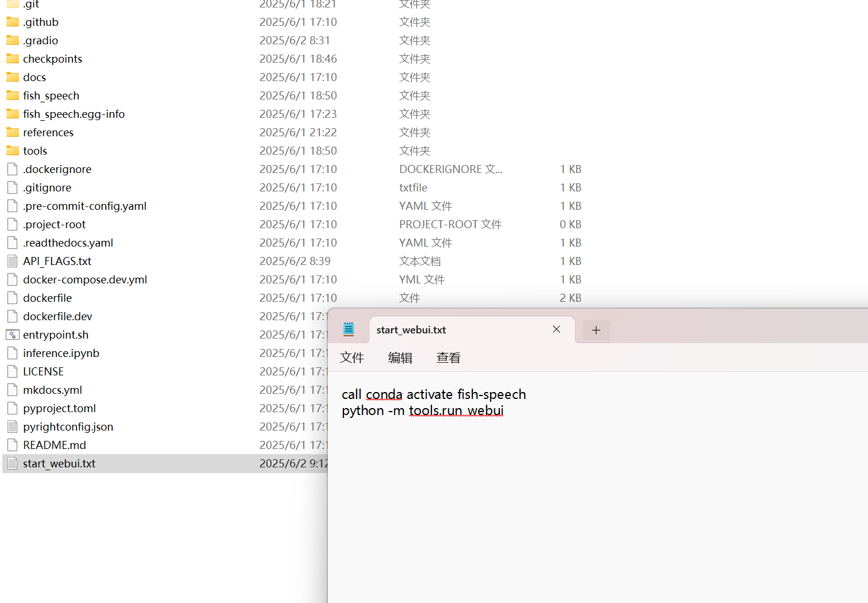868x603 pixels.
Task: Select the pyproject.toml file
Action: point(60,408)
